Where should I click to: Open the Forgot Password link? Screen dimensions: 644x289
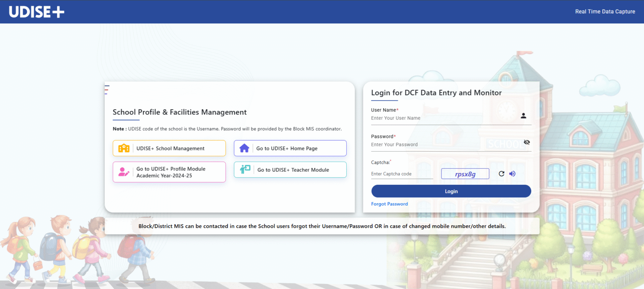(389, 204)
